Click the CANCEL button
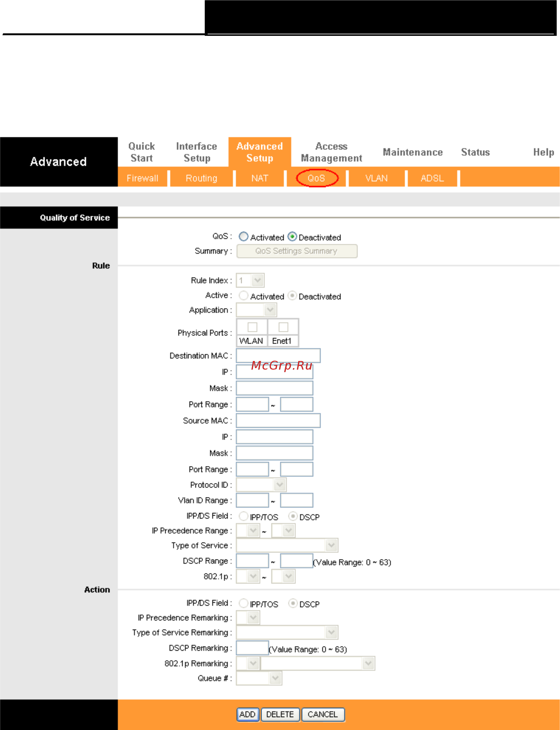 323,714
